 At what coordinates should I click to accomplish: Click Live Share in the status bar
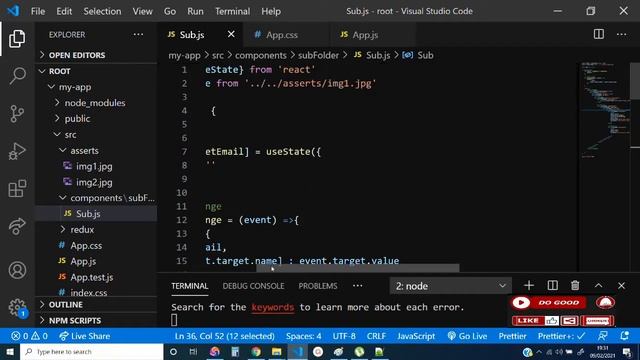84,336
